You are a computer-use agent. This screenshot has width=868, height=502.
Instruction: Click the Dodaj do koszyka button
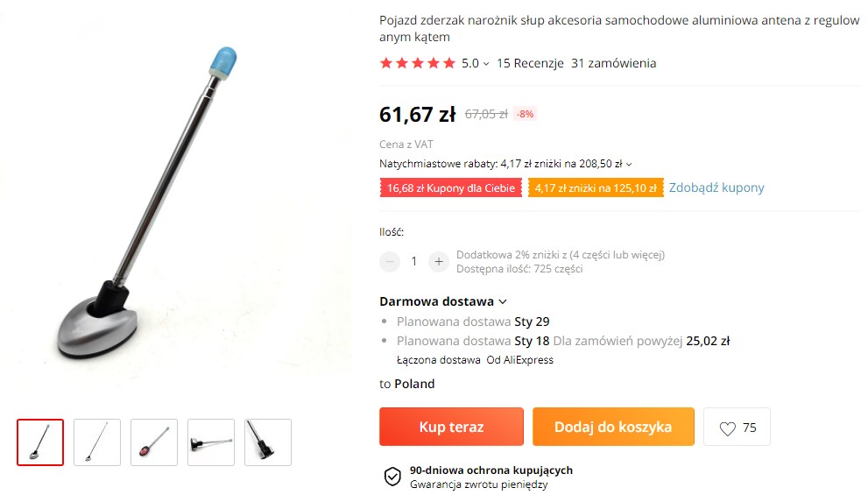point(613,427)
